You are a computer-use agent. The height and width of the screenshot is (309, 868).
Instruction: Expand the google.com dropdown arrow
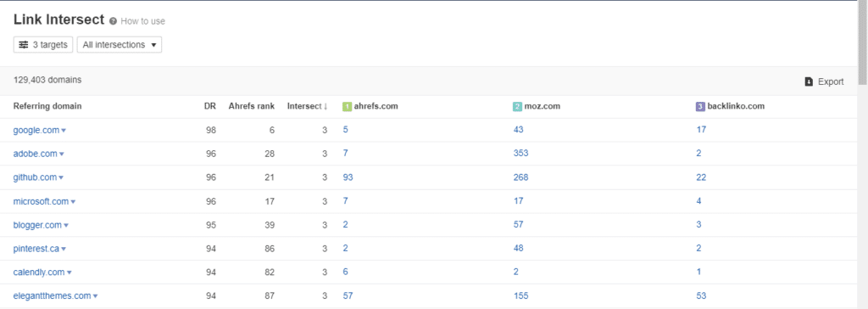coord(64,131)
